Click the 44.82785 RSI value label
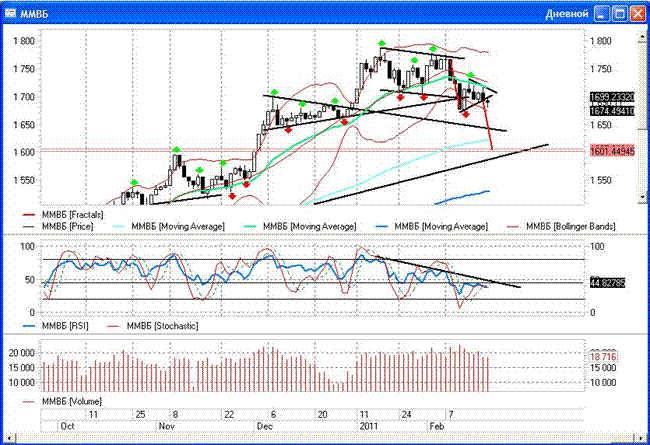 [607, 283]
